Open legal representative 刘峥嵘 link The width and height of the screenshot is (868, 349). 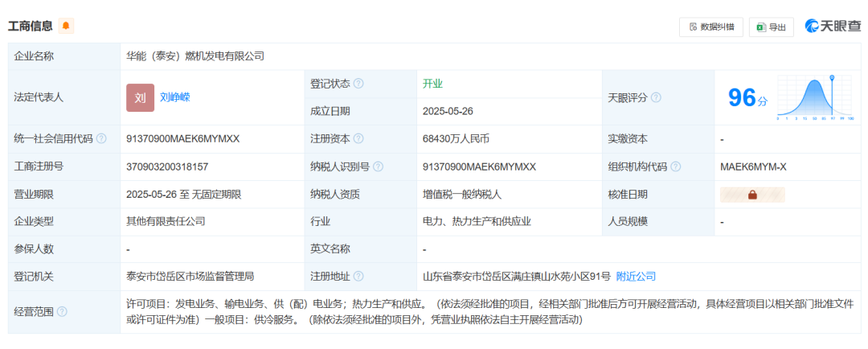pyautogui.click(x=175, y=97)
